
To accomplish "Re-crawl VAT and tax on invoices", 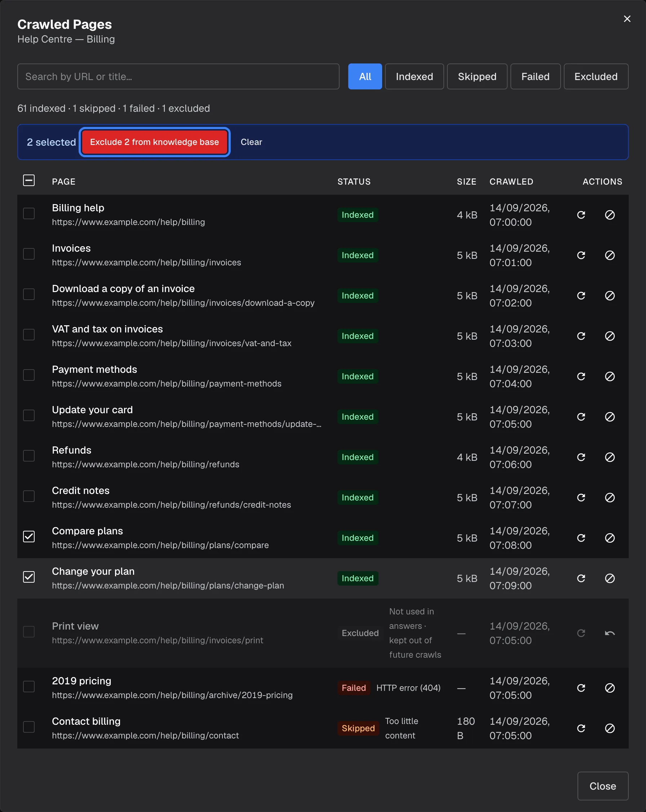I will coord(581,336).
